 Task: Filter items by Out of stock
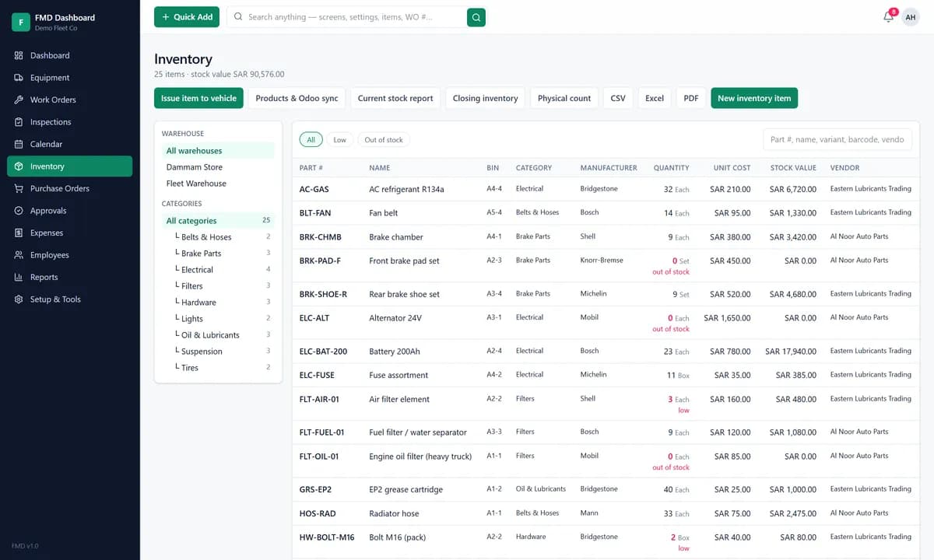click(384, 140)
